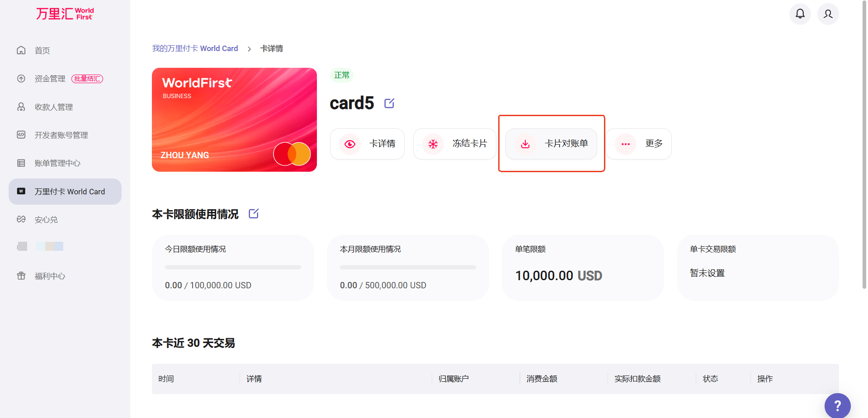
Task: Open the user profile icon
Action: [828, 14]
